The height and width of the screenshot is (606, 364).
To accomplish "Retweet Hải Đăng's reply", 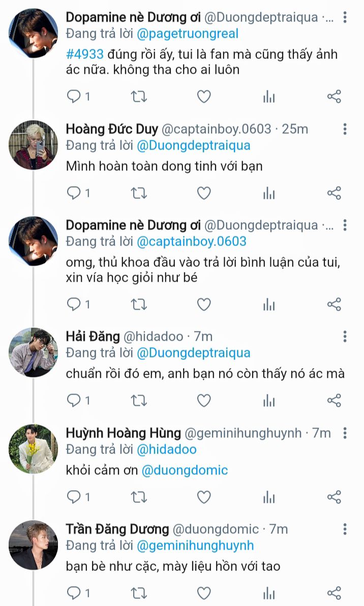I will [x=139, y=401].
